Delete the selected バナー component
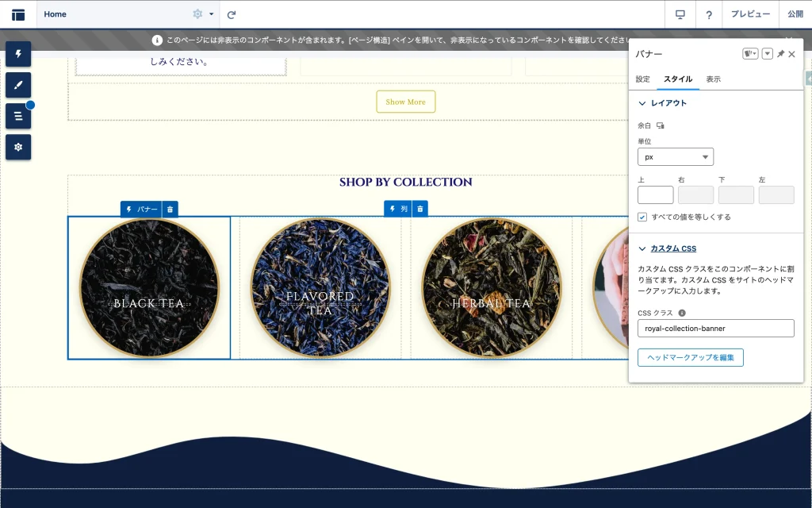This screenshot has width=812, height=508. pos(170,209)
